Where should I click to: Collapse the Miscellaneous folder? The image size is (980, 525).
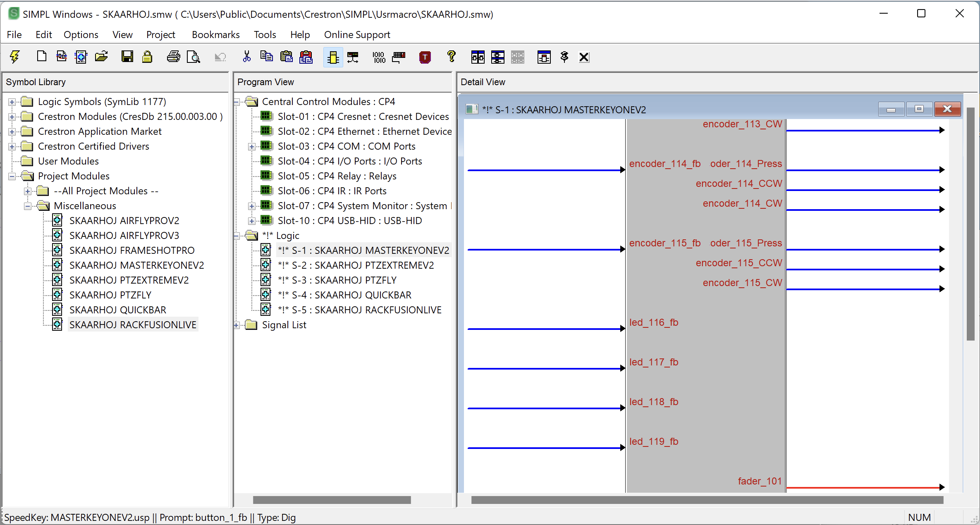(x=28, y=206)
